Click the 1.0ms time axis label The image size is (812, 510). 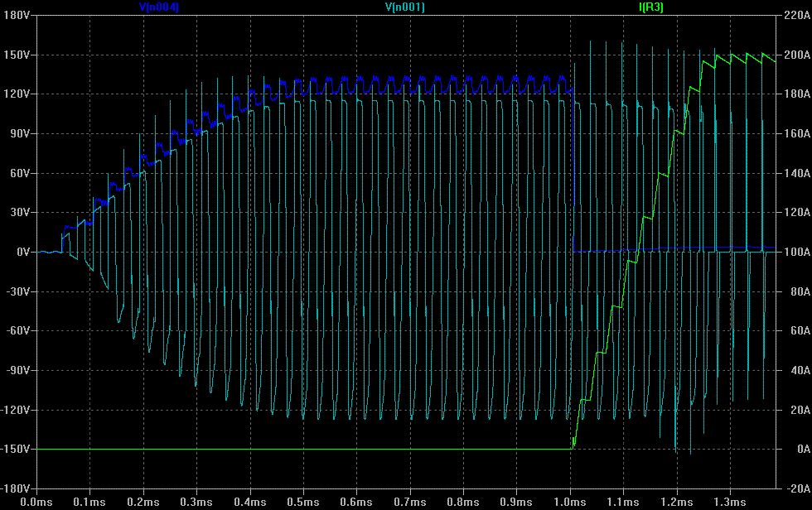click(x=570, y=503)
